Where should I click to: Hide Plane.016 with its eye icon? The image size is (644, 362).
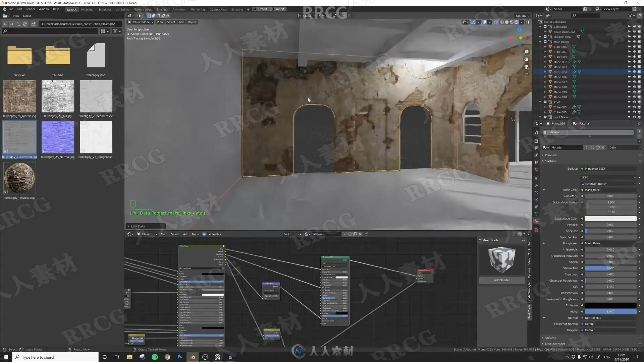pos(634,77)
